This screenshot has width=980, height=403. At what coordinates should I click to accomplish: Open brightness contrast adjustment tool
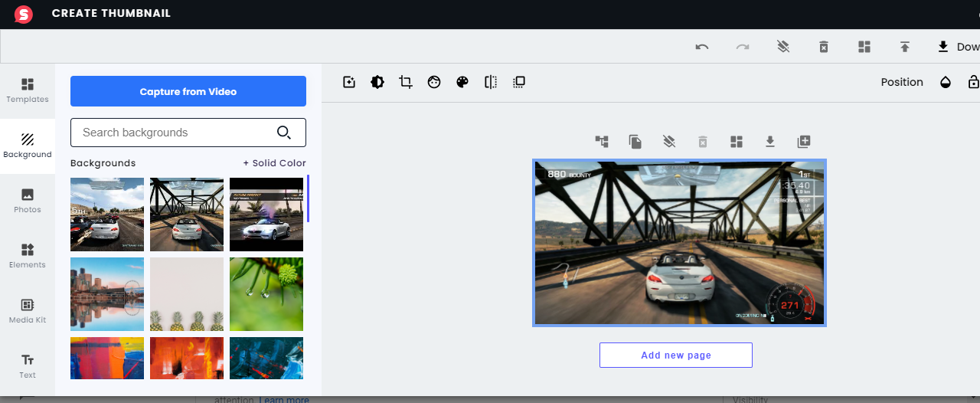click(377, 82)
